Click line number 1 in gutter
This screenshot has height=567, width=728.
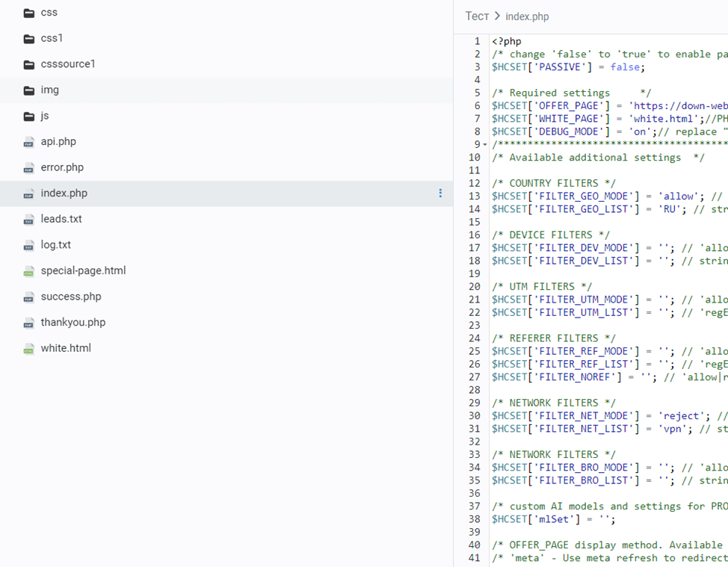click(477, 41)
